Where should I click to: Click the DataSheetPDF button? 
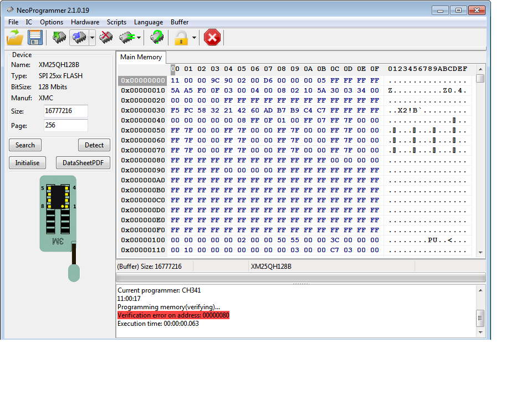83,163
